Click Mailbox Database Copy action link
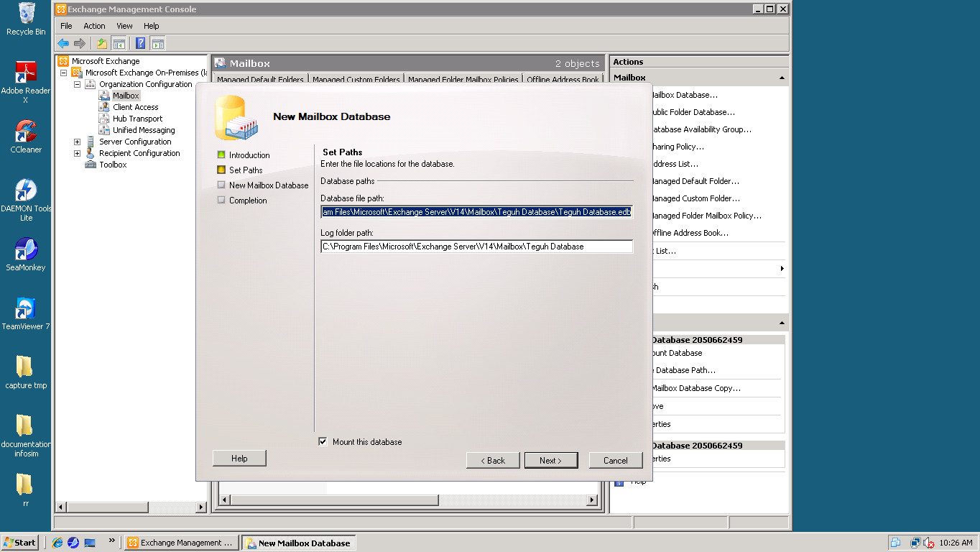 tap(695, 388)
